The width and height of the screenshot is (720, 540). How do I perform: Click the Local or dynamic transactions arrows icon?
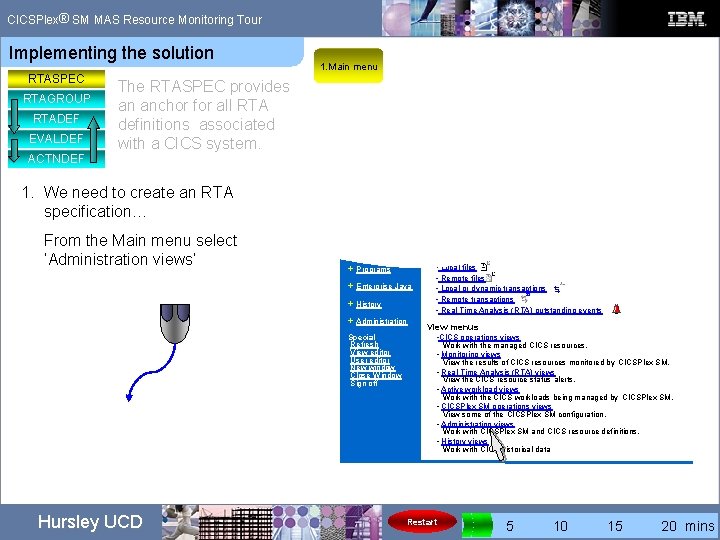[x=558, y=288]
